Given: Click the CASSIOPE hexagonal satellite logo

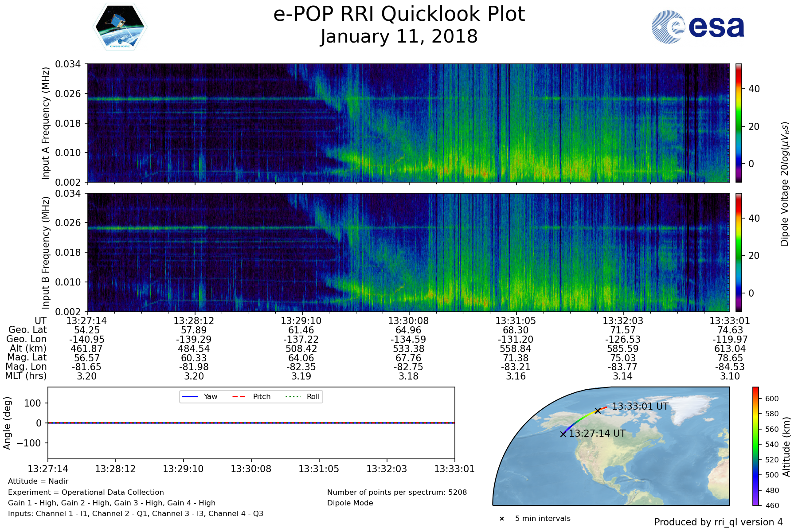Looking at the screenshot, I should pos(119,27).
